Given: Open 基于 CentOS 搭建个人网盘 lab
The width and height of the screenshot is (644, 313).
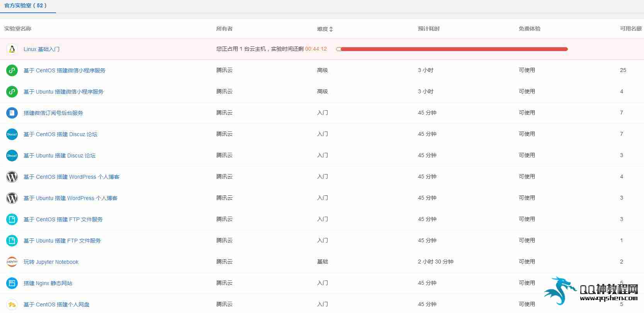Looking at the screenshot, I should click(56, 304).
